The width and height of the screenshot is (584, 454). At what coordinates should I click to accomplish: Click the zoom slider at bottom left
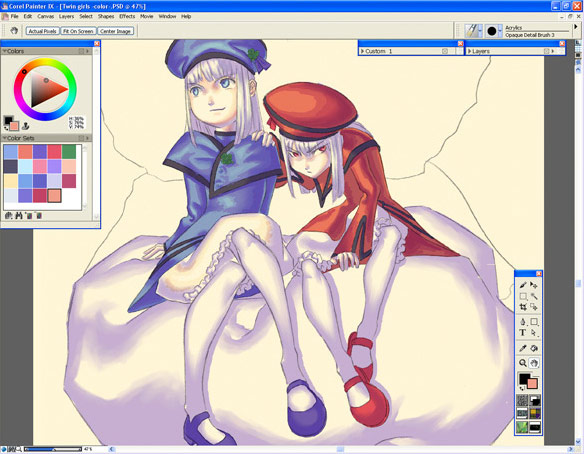point(53,449)
